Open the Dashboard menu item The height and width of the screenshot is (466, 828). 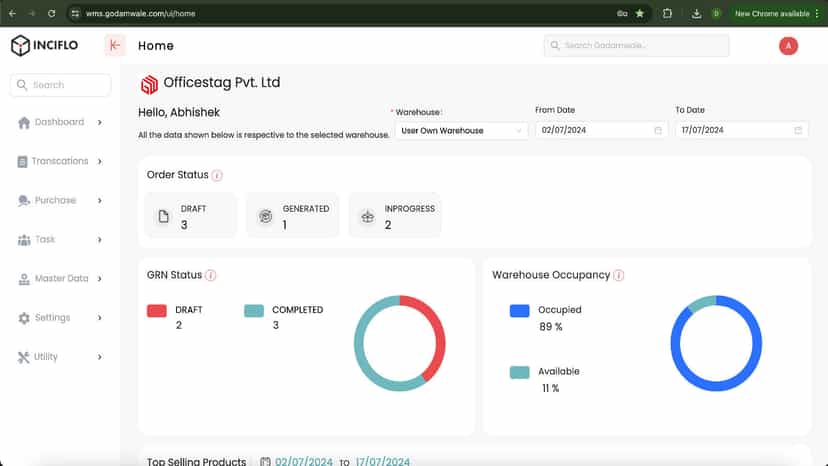coord(60,123)
